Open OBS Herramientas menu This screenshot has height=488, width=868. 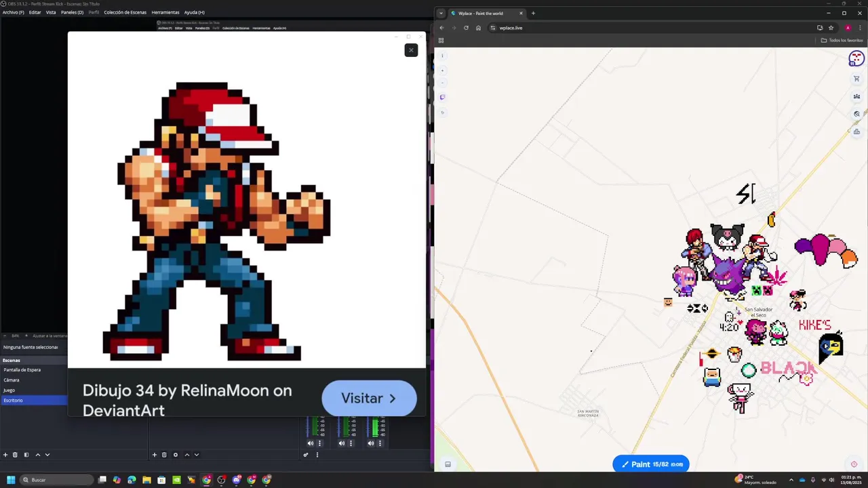(x=165, y=12)
